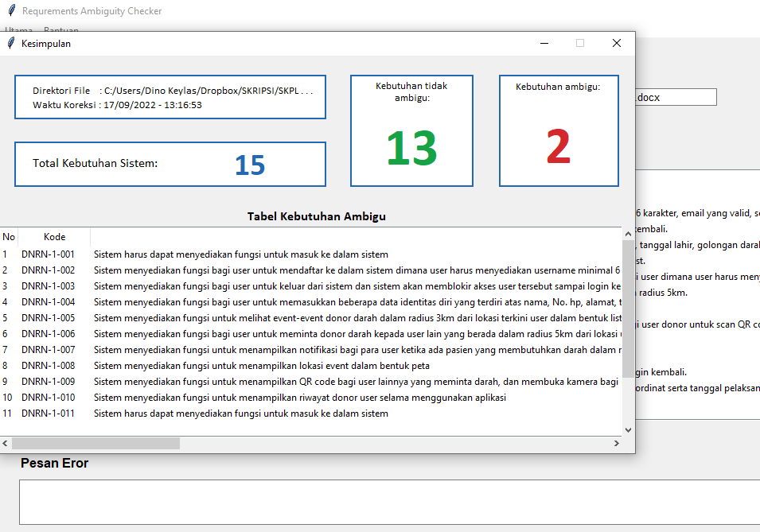The width and height of the screenshot is (760, 532).
Task: Select row DNRN-1-008 about lokasi event peta
Action: pyautogui.click(x=239, y=366)
